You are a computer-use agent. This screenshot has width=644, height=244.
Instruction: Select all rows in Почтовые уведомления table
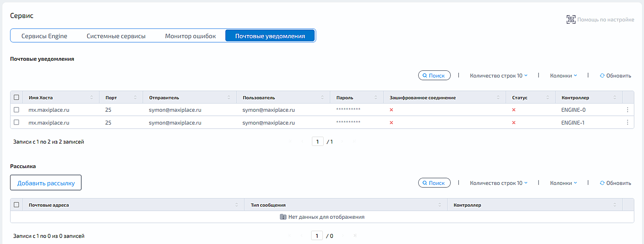[17, 97]
